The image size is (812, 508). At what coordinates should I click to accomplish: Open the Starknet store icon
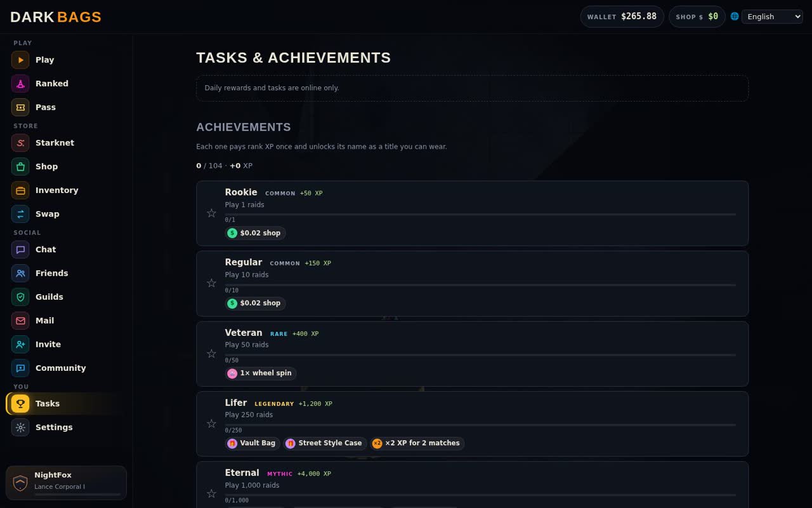pos(20,143)
